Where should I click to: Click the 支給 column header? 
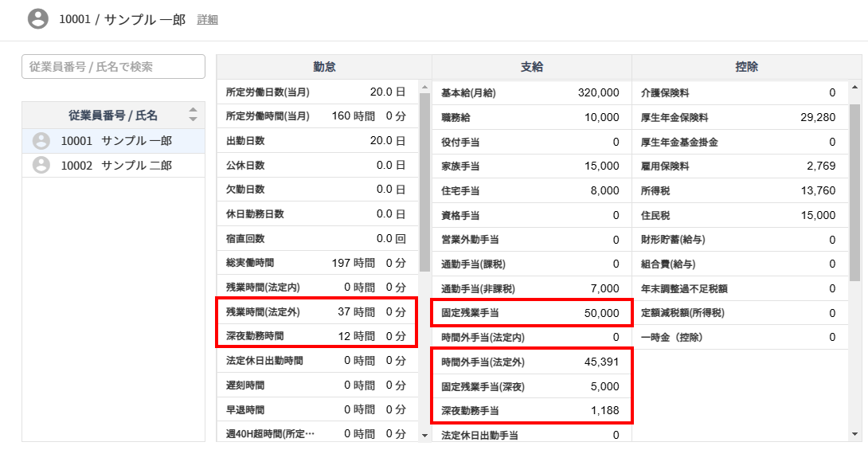531,67
